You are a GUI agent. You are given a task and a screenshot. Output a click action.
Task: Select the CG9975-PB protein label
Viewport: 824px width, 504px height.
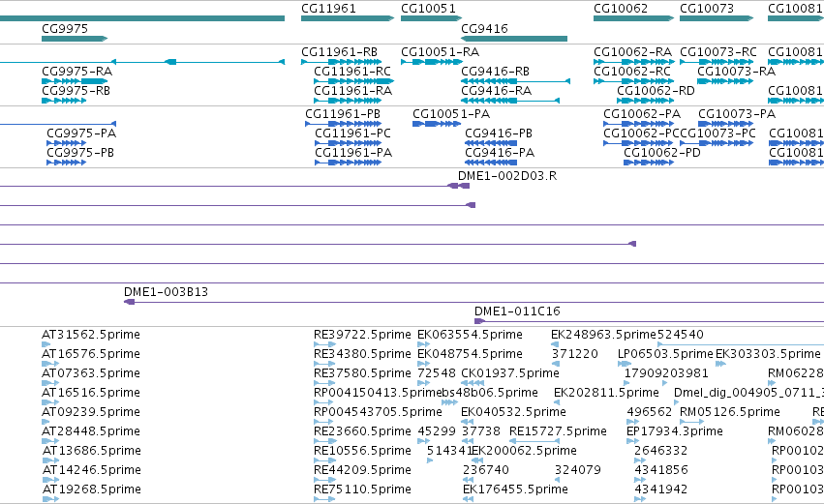pos(80,153)
